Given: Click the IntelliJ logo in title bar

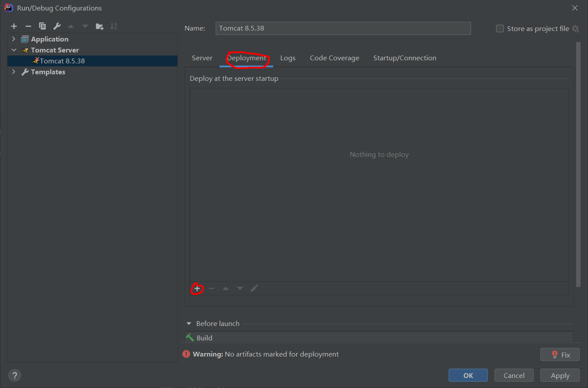Looking at the screenshot, I should [8, 7].
